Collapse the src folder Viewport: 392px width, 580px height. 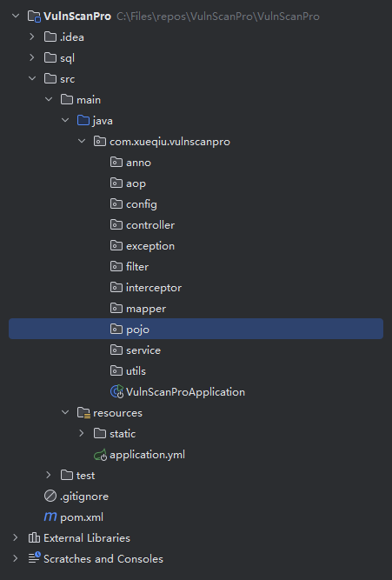tap(32, 78)
